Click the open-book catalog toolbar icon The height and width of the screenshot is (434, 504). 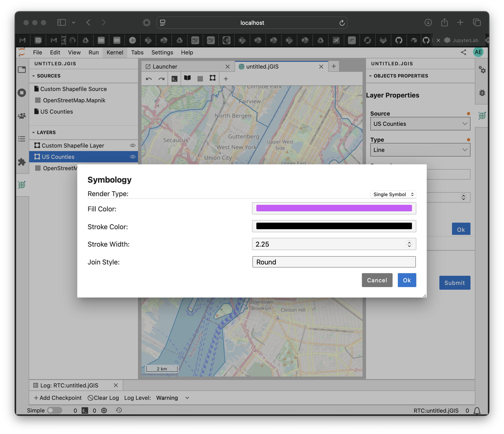[x=187, y=78]
